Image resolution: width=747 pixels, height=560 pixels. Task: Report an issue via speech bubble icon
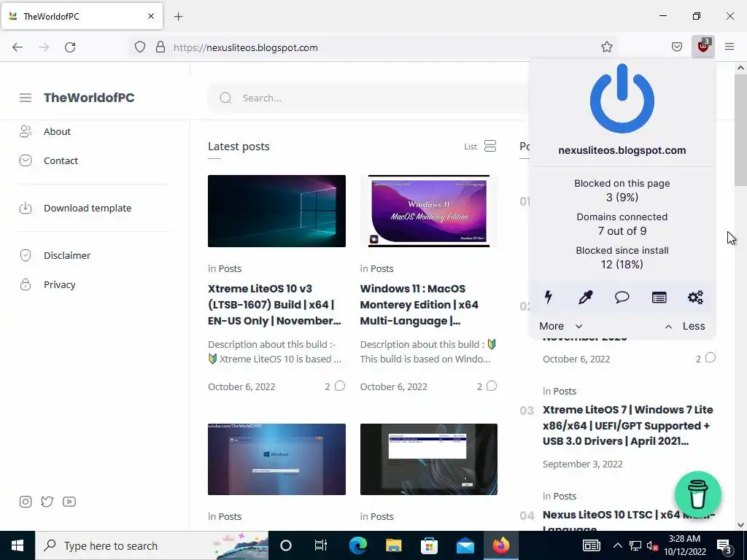pos(622,297)
